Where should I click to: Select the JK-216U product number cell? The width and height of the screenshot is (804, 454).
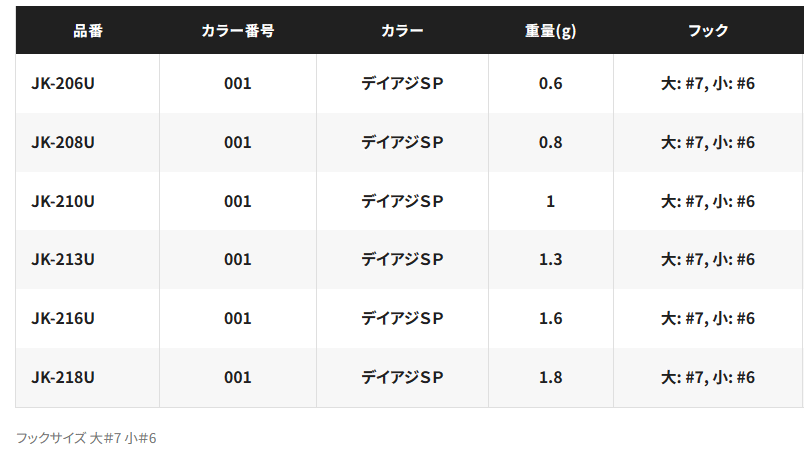click(x=88, y=319)
